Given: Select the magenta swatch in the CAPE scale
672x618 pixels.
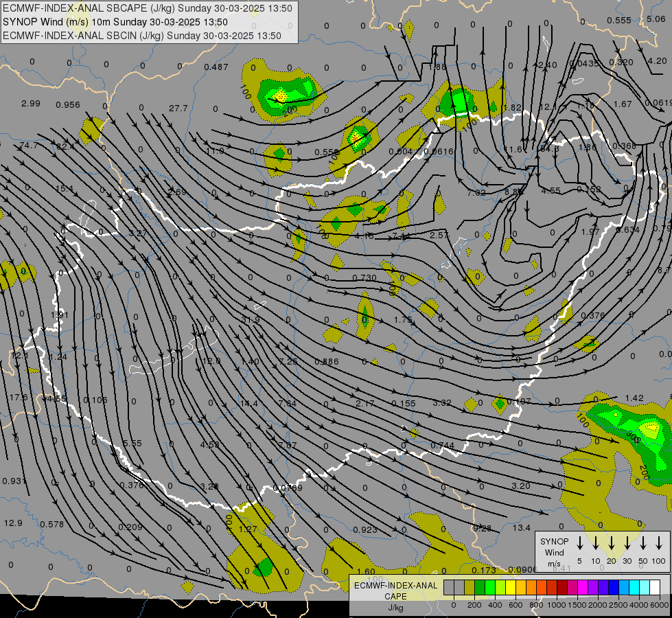Looking at the screenshot, I should tap(583, 588).
